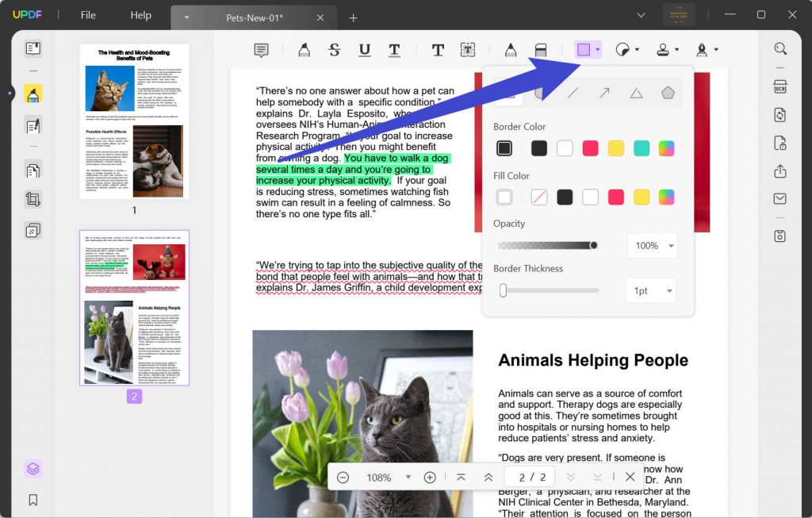Select the Highlighter annotation tool
This screenshot has width=812, height=518.
coord(304,49)
